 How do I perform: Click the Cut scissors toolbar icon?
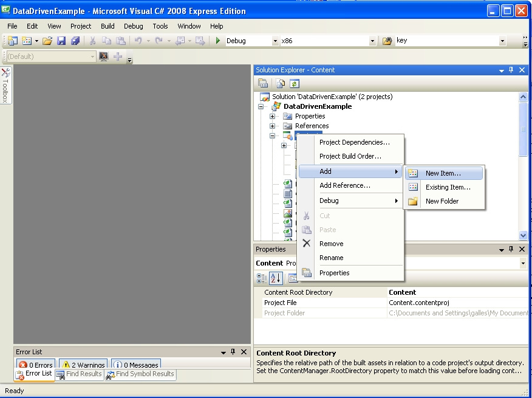tap(92, 41)
